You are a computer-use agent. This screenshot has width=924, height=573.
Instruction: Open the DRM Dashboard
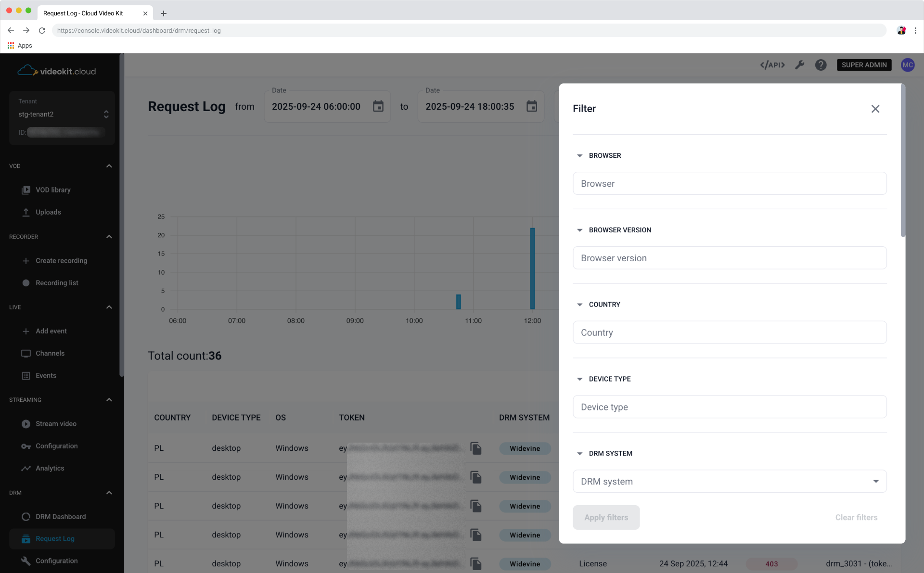coord(61,516)
